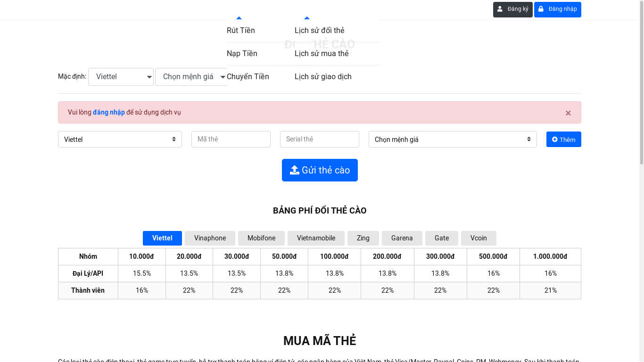Click the 1.000.000đ column header
The height and width of the screenshot is (362, 644).
point(550,257)
